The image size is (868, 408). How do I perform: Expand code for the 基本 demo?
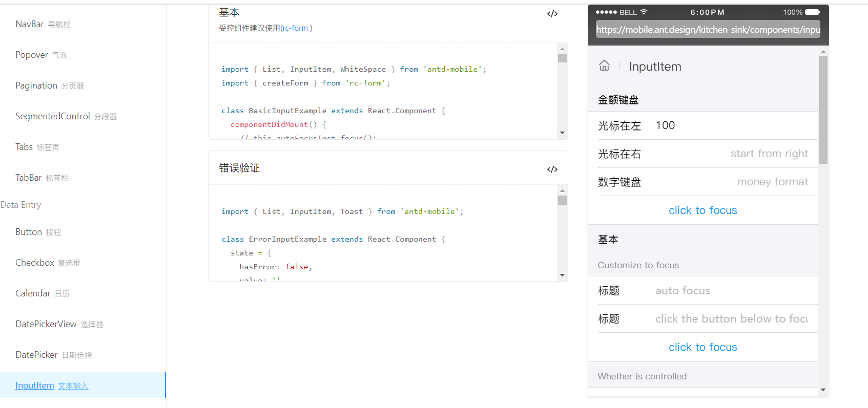pyautogui.click(x=552, y=14)
